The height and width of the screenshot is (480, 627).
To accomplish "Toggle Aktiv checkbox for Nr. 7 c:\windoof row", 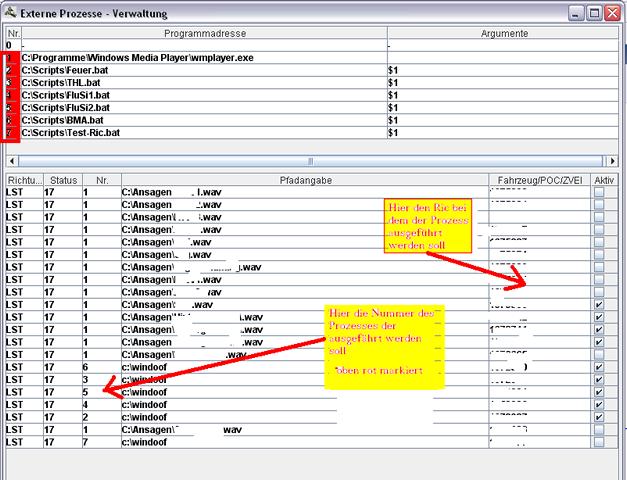I will click(601, 442).
